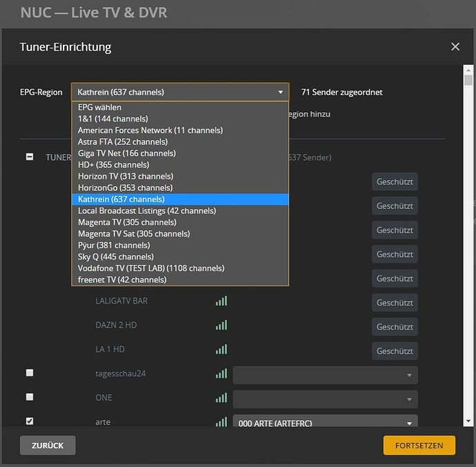Click signal strength icon for LALIGATV BAR
Screen dimensions: 476x467
tap(221, 301)
